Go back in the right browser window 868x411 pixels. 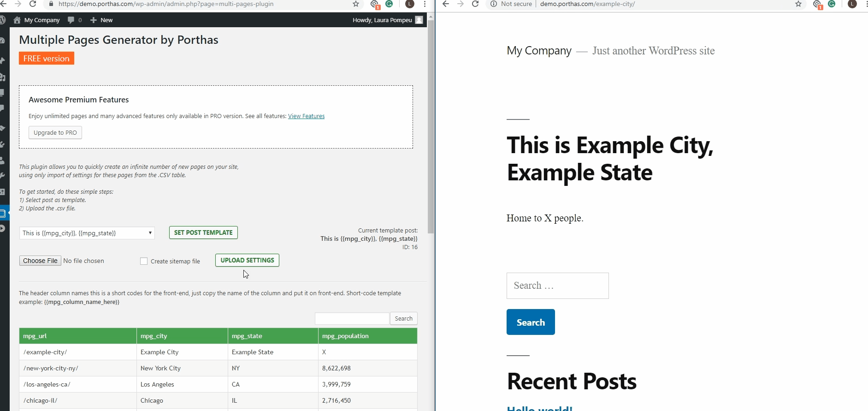coord(445,4)
